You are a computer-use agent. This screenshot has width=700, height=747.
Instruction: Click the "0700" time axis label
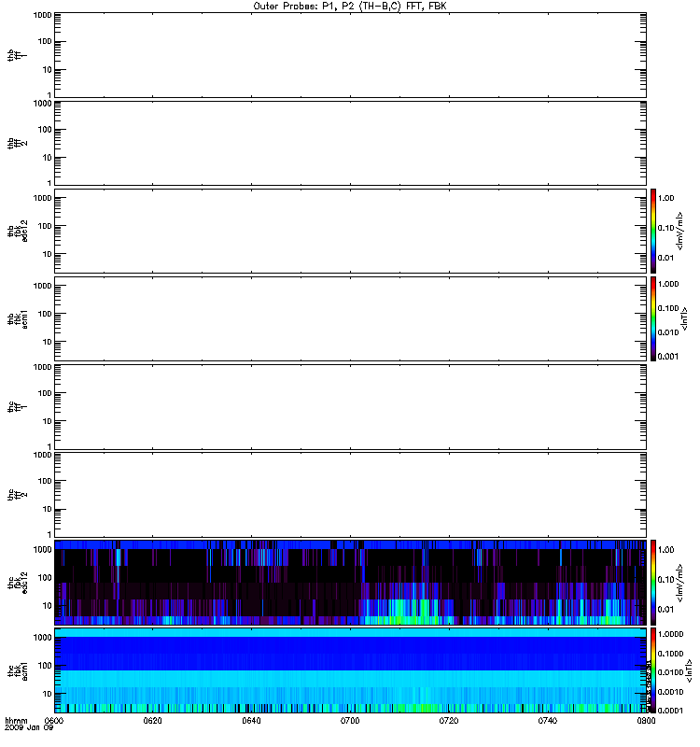point(350,721)
